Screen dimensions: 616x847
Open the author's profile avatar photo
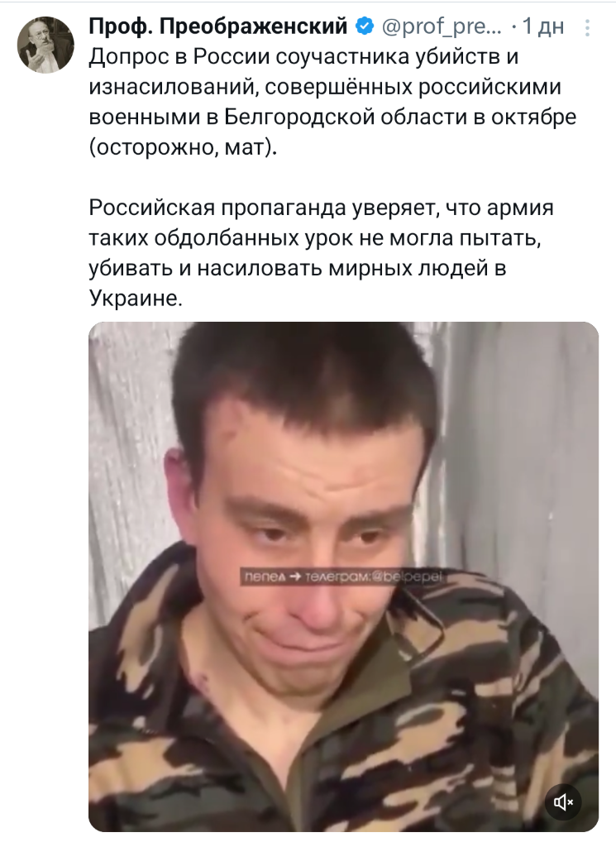pos(45,45)
